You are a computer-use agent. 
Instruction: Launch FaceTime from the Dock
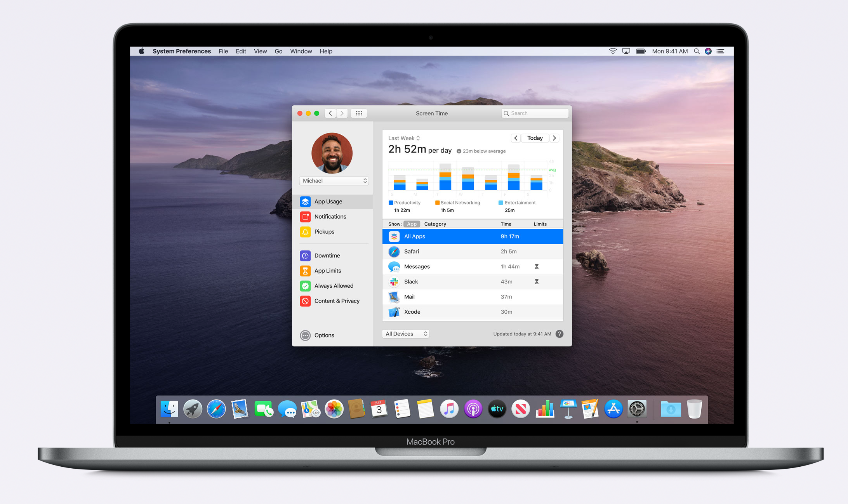264,409
